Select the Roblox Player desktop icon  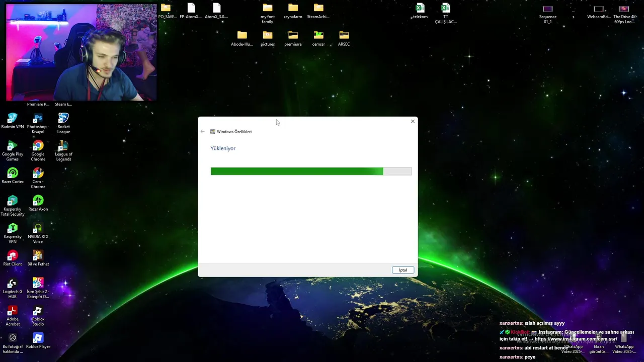pyautogui.click(x=38, y=341)
